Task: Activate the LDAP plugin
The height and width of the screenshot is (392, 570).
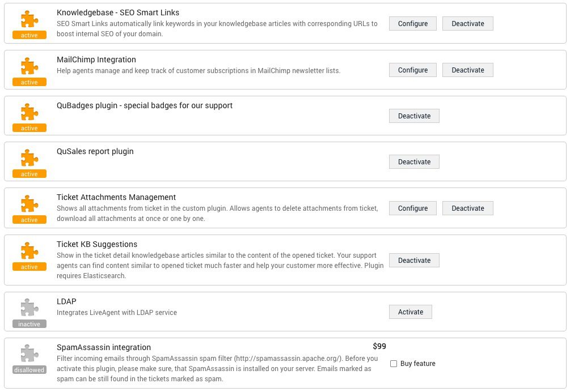Action: point(411,312)
